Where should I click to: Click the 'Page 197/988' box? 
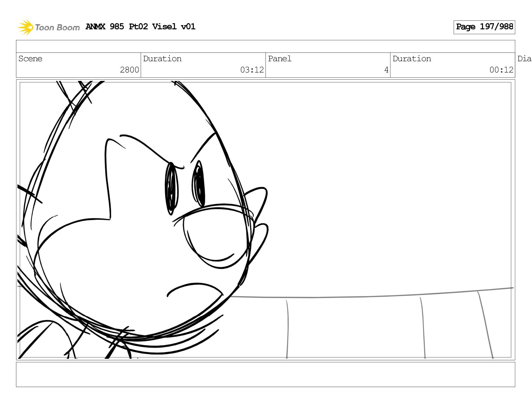(484, 27)
